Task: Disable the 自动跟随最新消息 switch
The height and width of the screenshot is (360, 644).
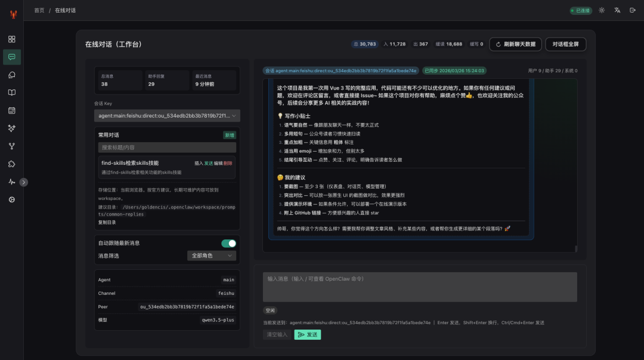Action: (227, 244)
